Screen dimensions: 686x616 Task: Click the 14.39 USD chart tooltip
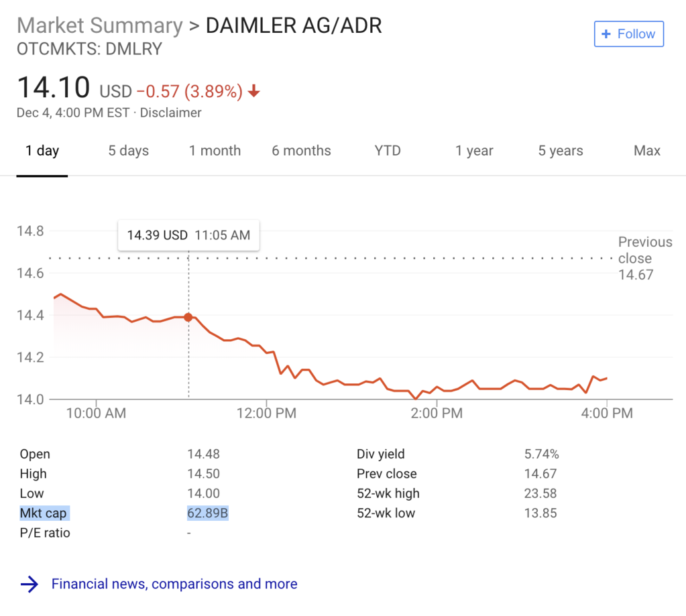[188, 235]
